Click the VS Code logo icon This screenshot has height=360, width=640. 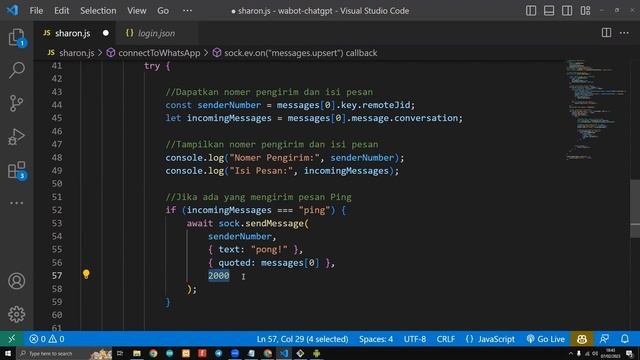(12, 10)
